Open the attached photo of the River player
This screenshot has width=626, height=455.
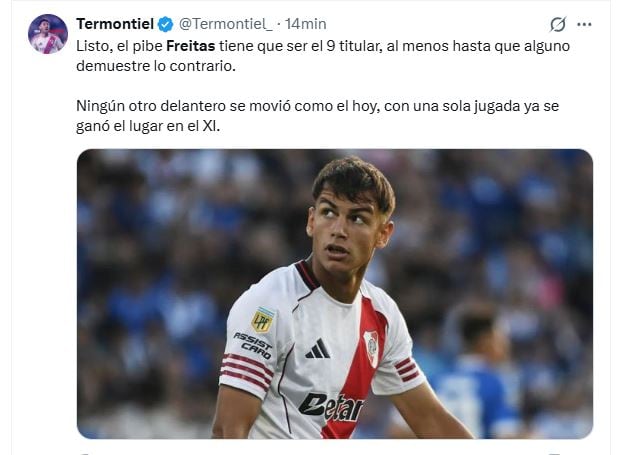click(x=335, y=294)
